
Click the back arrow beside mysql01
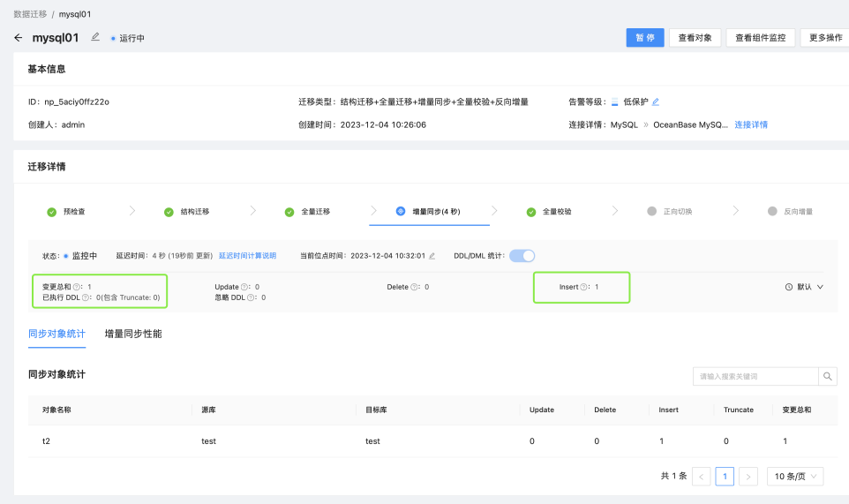click(x=19, y=38)
